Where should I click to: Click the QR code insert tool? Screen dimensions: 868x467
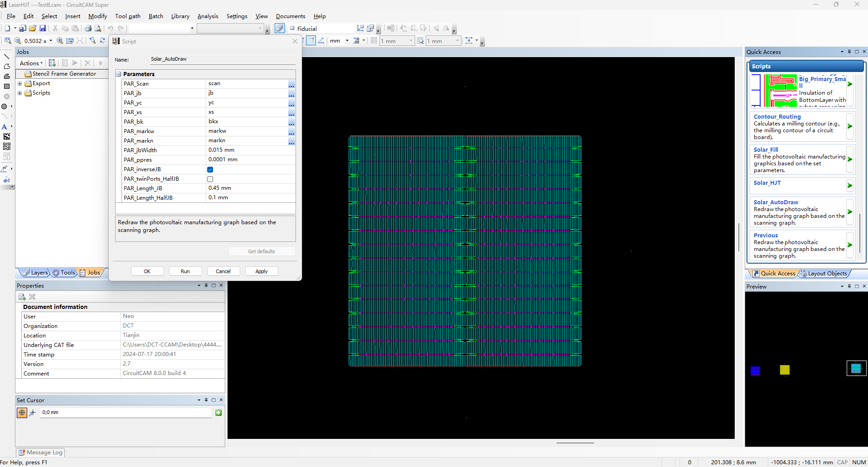[6, 146]
